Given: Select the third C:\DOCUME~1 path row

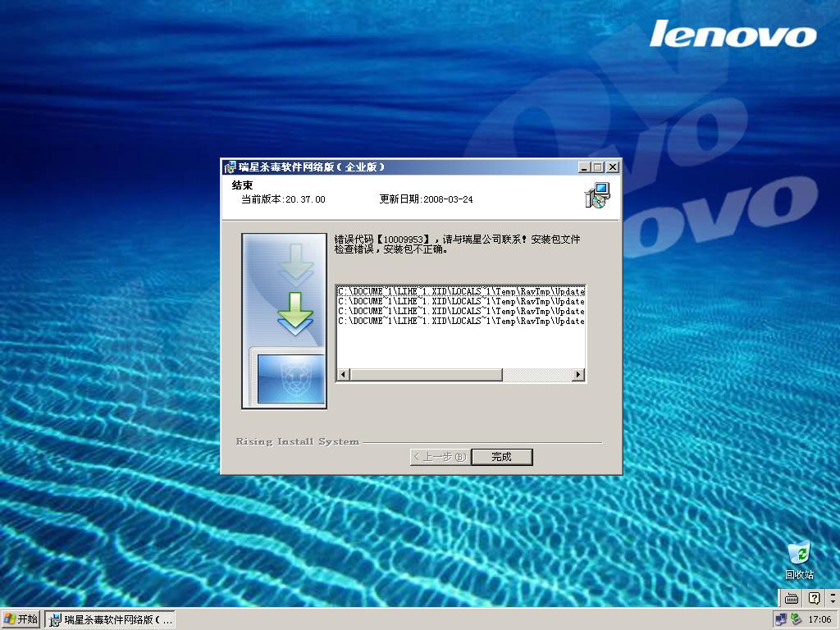Looking at the screenshot, I should [461, 311].
